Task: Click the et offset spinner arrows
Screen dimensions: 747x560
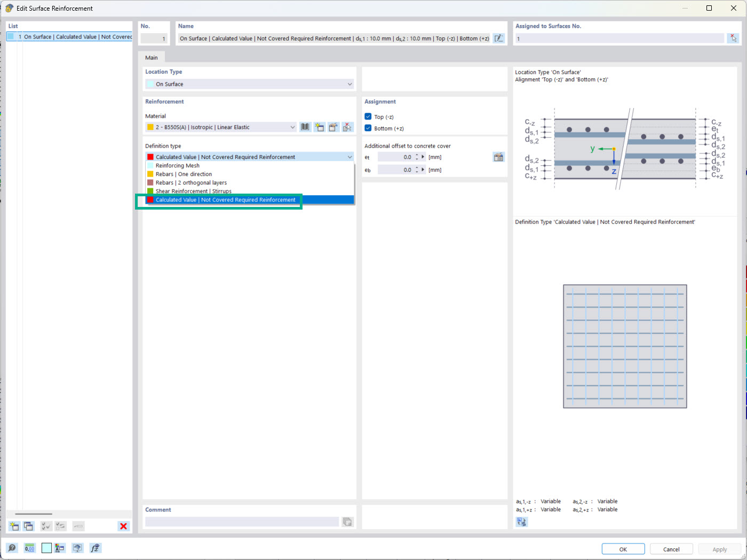Action: [x=417, y=157]
